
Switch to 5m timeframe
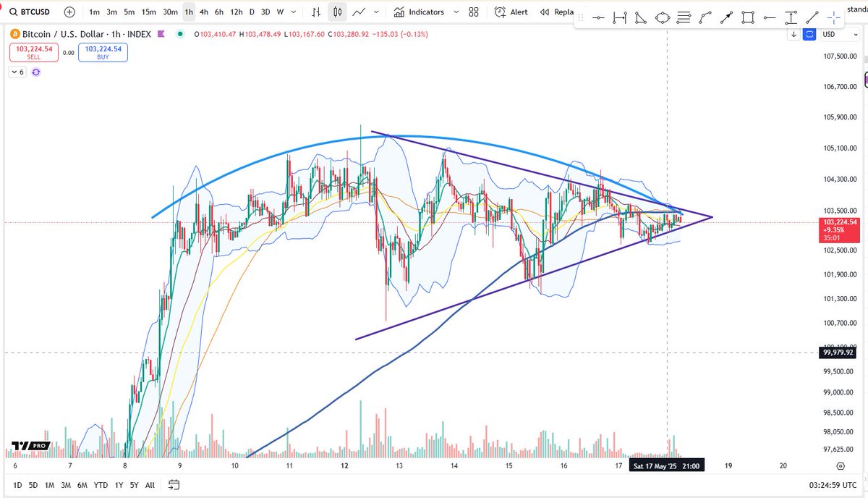(129, 12)
